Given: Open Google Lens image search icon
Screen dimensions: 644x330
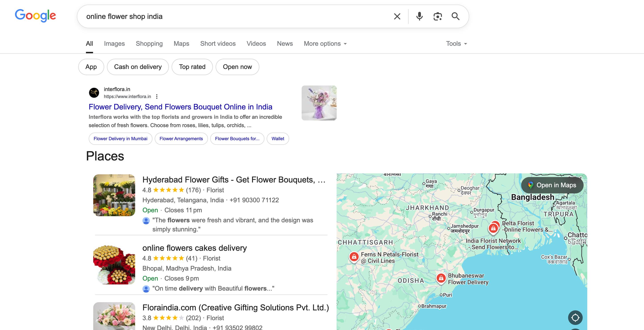Looking at the screenshot, I should [x=437, y=16].
